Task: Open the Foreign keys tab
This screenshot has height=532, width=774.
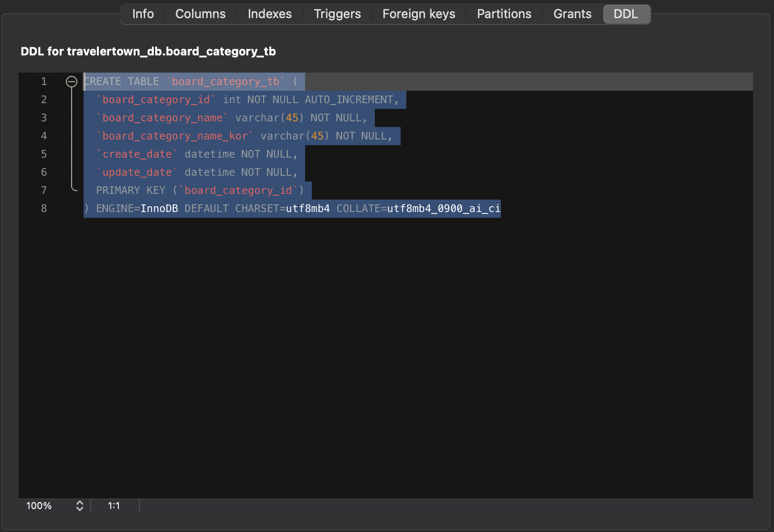Action: click(418, 14)
